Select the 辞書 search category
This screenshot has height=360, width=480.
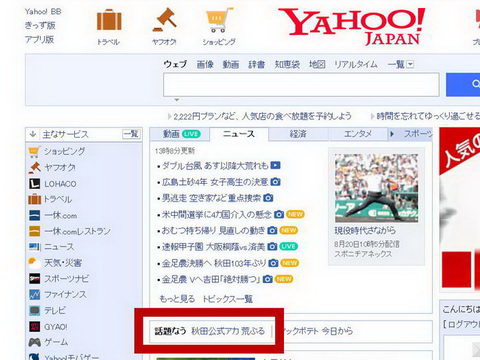pos(256,64)
